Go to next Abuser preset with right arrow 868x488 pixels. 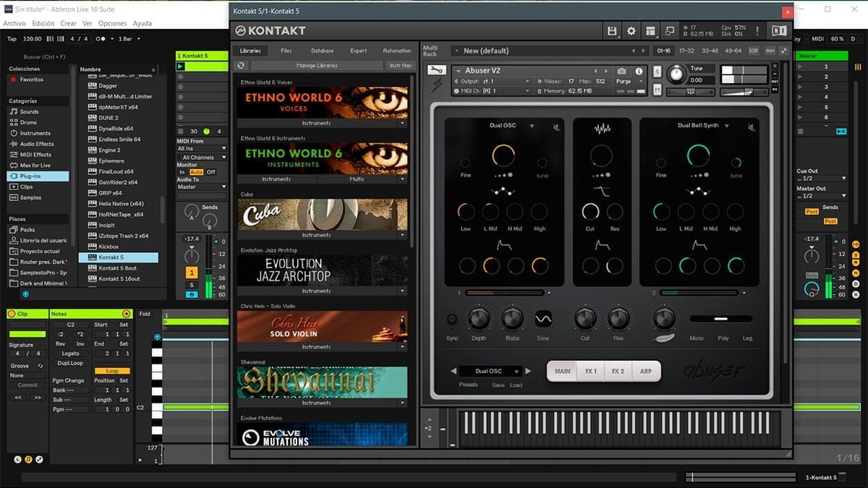(x=529, y=372)
